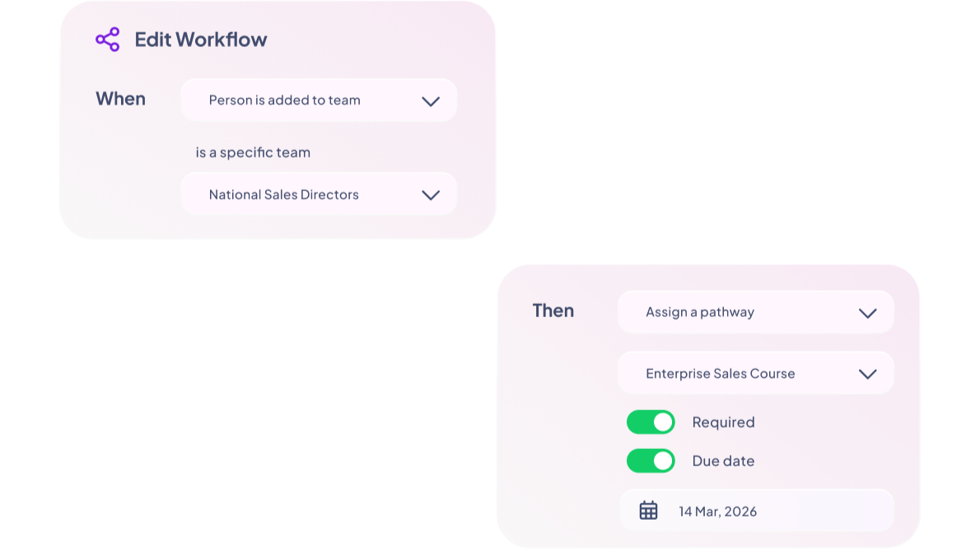Click chevron beside Enterprise Sales Course
The width and height of the screenshot is (980, 551).
[x=867, y=374]
